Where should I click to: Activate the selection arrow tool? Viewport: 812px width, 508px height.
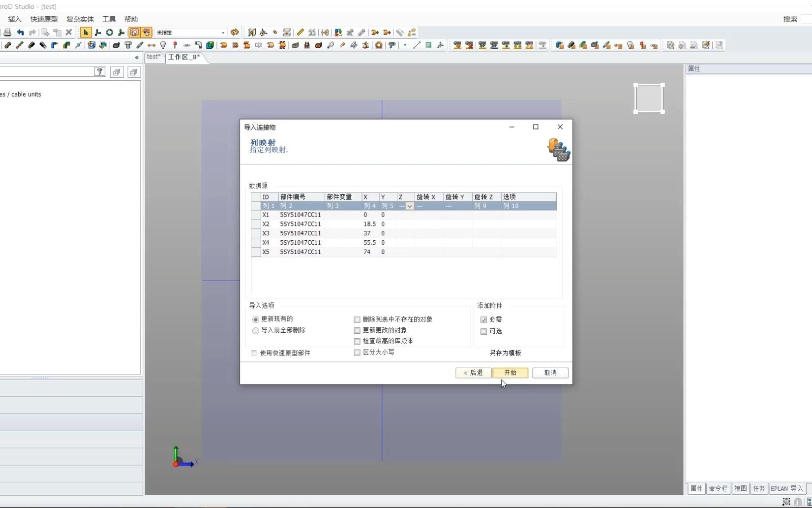(86, 32)
